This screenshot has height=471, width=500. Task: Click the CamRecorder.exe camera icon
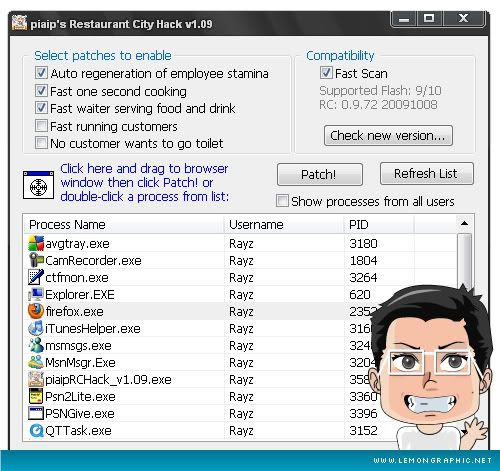tap(36, 260)
